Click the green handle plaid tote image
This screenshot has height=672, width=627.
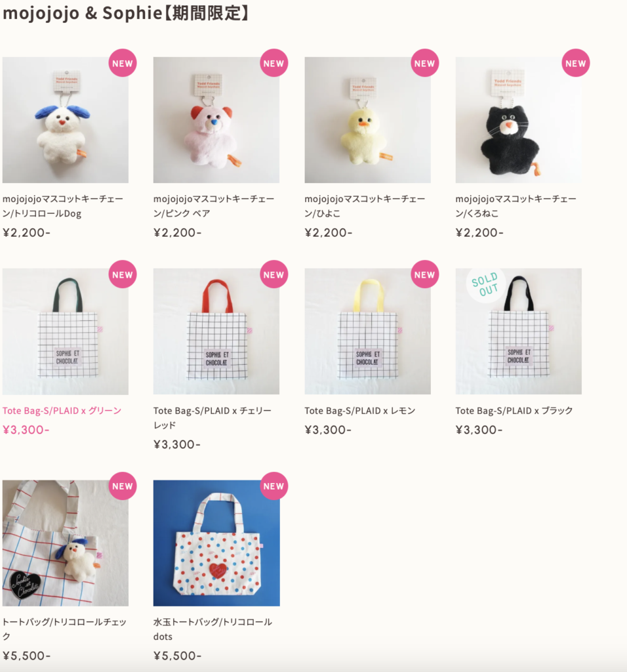[66, 331]
